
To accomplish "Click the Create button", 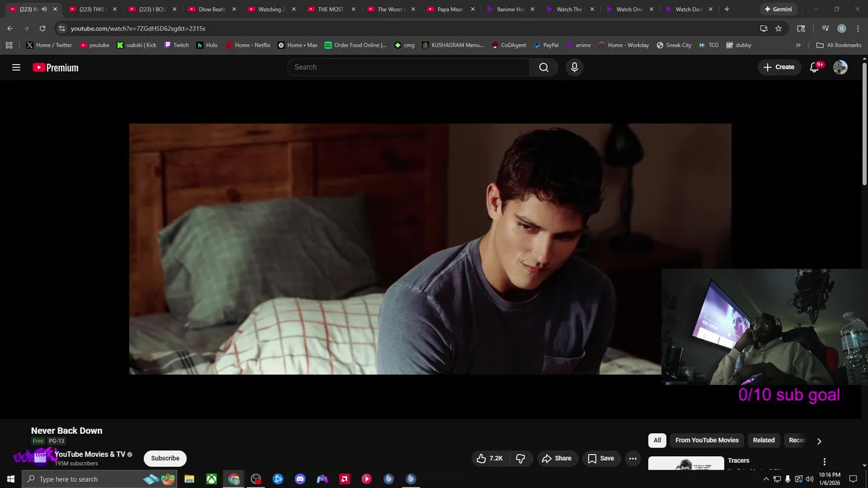I will point(778,67).
